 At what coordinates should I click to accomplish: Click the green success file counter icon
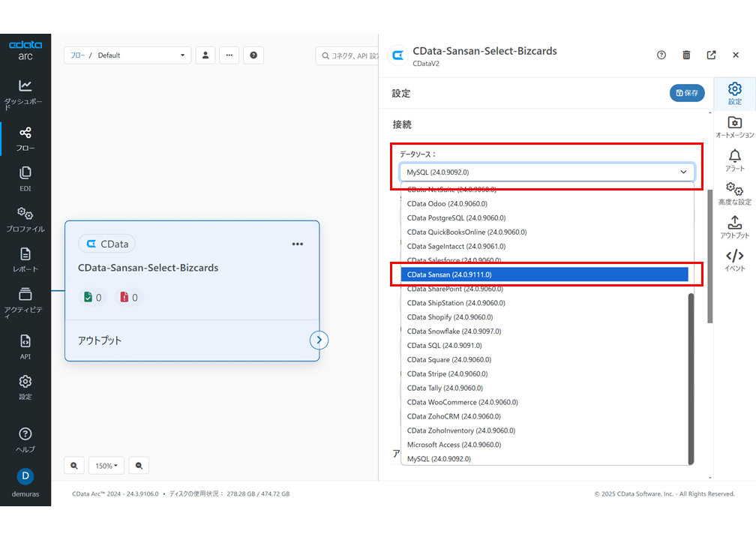[x=88, y=297]
